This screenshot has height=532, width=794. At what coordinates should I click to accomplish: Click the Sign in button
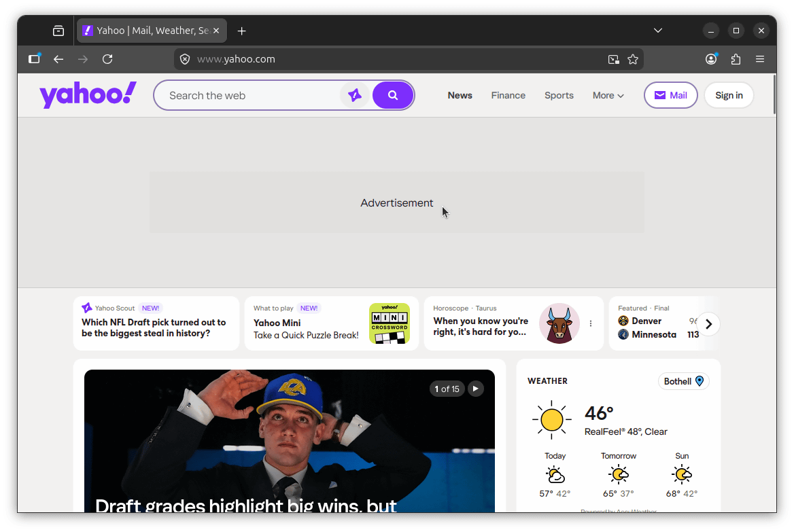point(729,95)
